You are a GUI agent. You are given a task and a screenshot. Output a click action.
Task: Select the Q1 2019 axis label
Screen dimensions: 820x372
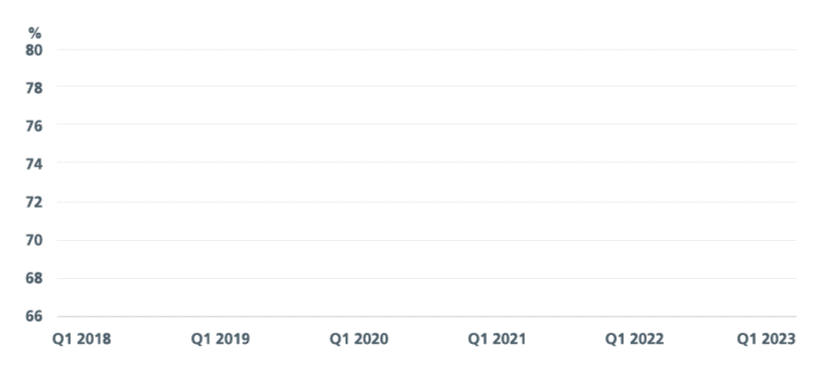pyautogui.click(x=220, y=339)
